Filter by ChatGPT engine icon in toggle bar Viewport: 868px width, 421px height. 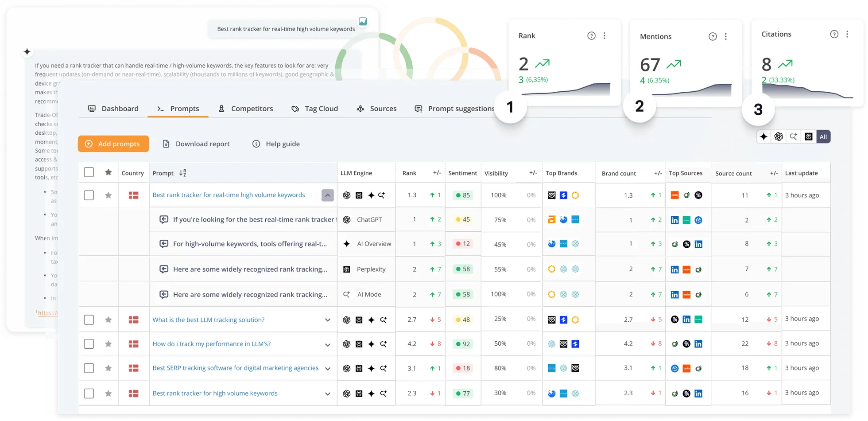779,137
